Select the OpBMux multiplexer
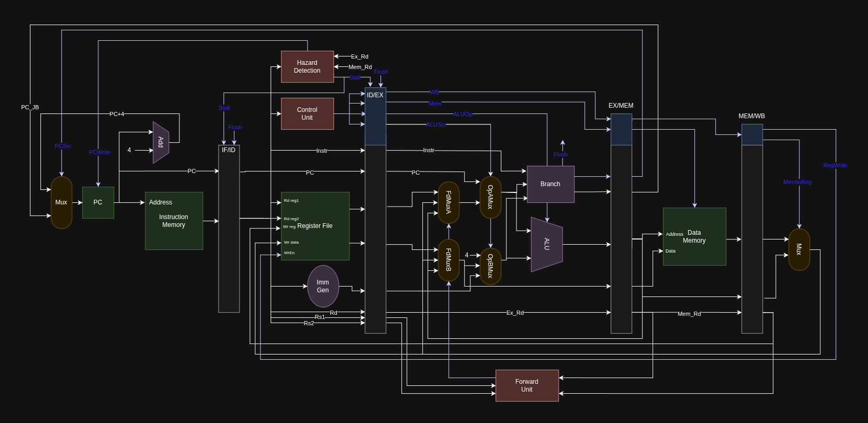 (x=490, y=266)
